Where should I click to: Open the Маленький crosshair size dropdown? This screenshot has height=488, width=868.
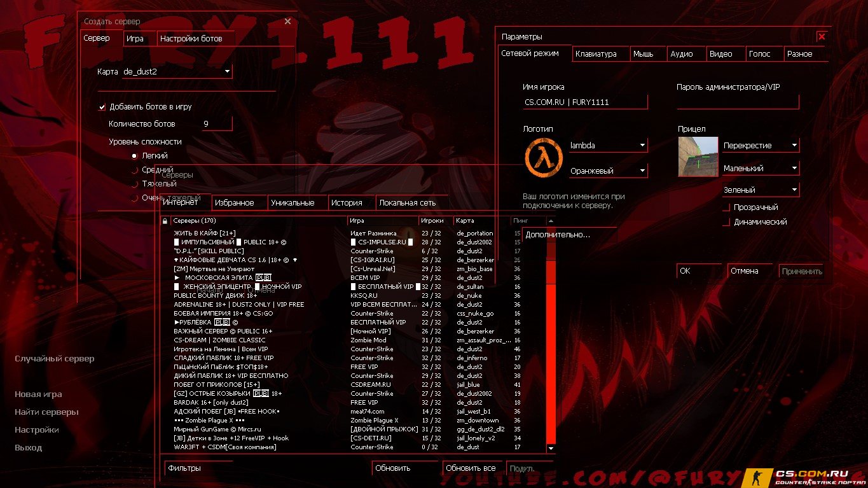coord(761,169)
